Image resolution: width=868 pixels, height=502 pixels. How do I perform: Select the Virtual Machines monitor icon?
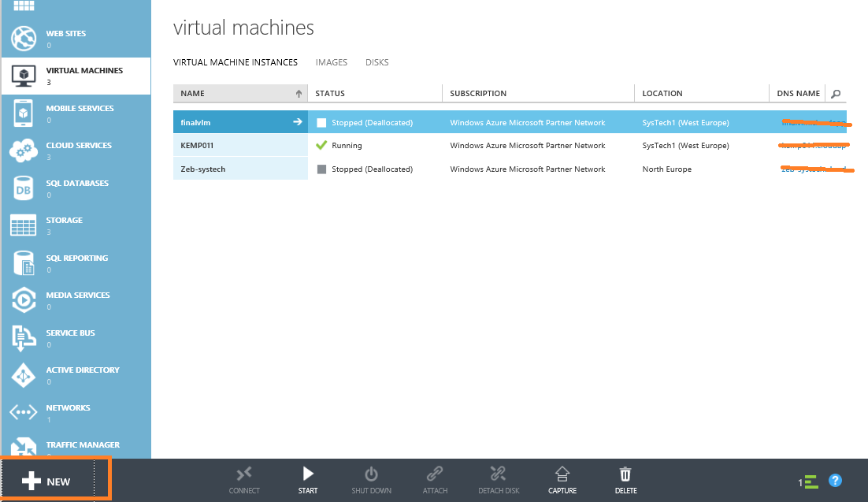24,76
